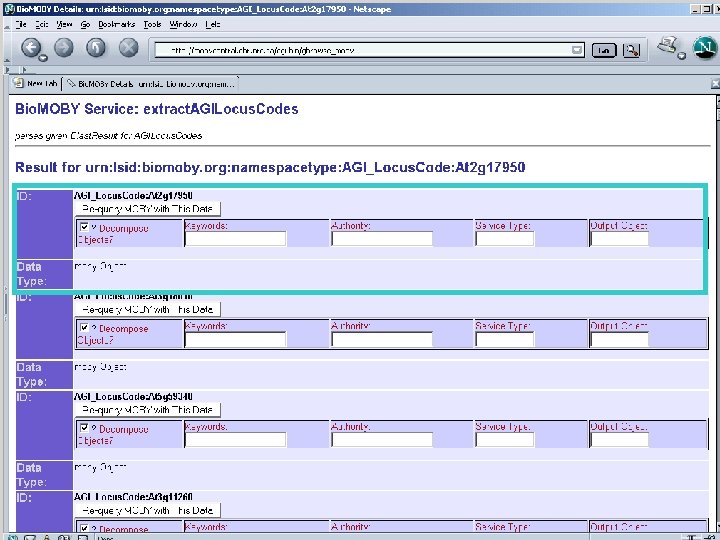
Task: Click the Keywords field for At5g59340
Action: tap(236, 440)
